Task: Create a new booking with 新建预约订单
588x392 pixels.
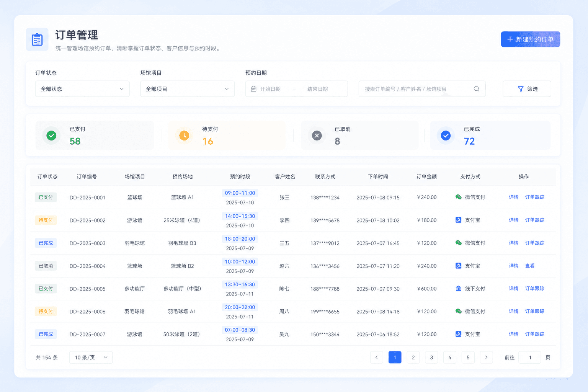Action: [531, 39]
